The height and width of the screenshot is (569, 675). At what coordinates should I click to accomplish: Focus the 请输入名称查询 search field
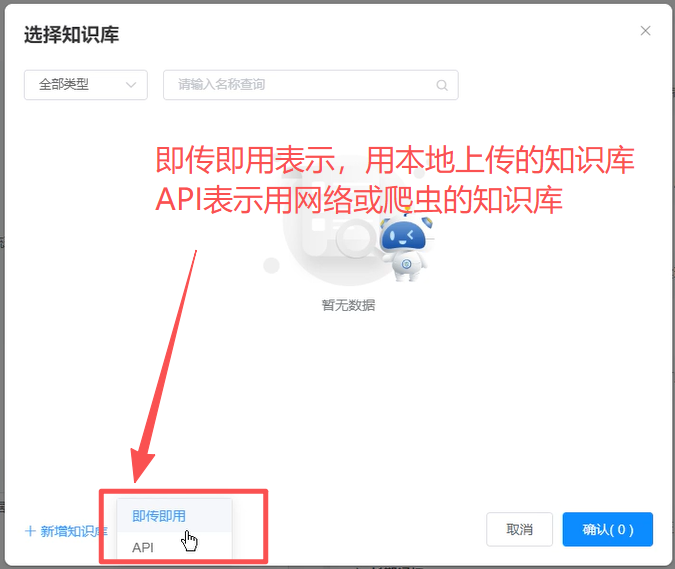pos(310,85)
